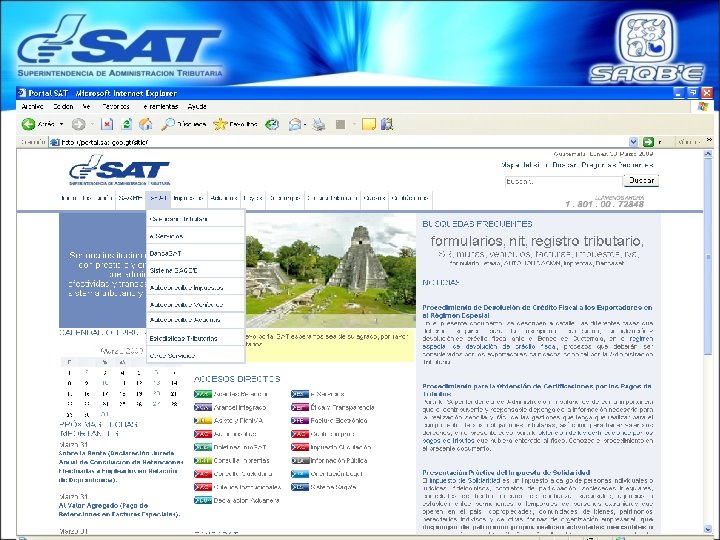Open the SAQB'E navigation tab
The image size is (720, 540).
[130, 198]
